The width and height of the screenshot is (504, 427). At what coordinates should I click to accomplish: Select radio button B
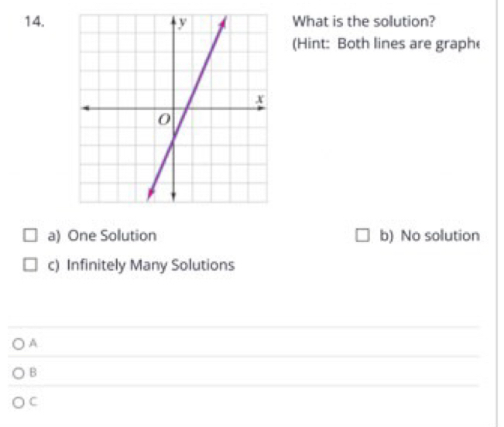pos(17,372)
